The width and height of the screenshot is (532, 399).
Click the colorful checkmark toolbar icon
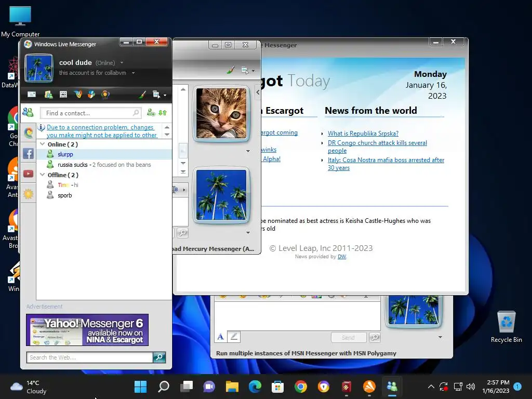(78, 95)
